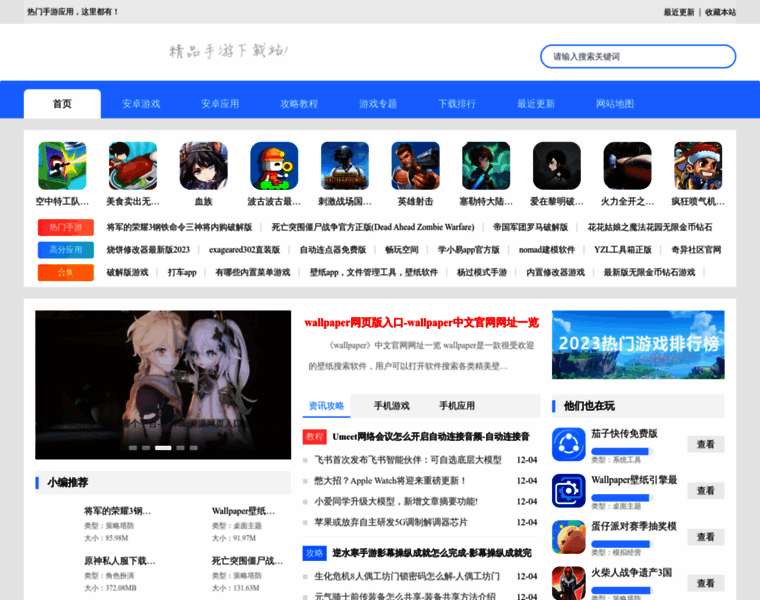Click the anime character carousel image
The image size is (760, 600).
tap(163, 385)
